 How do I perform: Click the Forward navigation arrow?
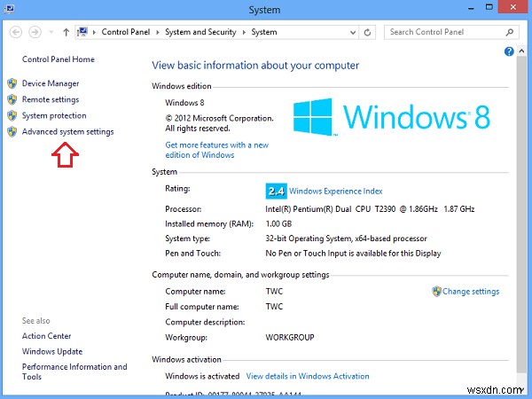(x=35, y=32)
